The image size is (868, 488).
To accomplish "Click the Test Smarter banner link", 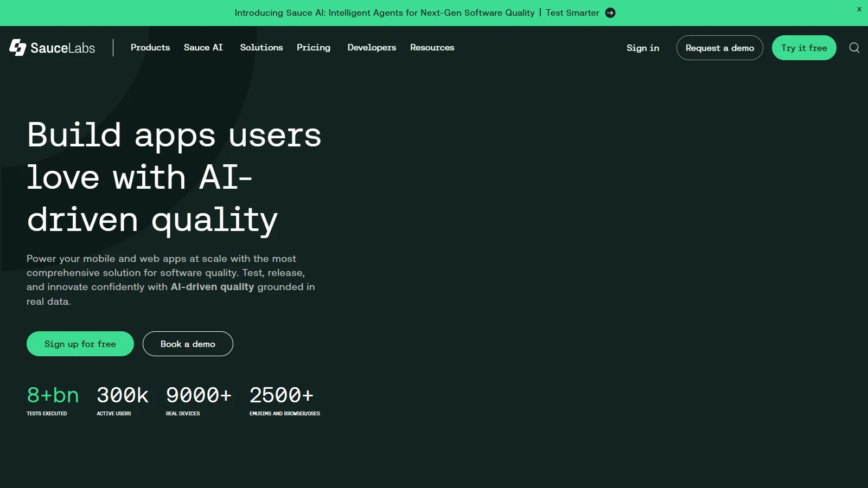I will coord(572,12).
